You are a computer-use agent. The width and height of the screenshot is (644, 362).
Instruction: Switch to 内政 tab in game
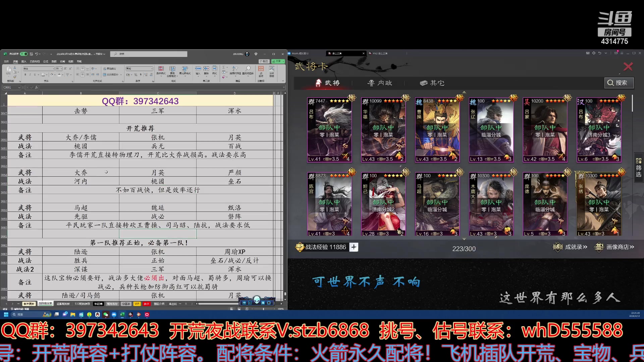pyautogui.click(x=380, y=83)
